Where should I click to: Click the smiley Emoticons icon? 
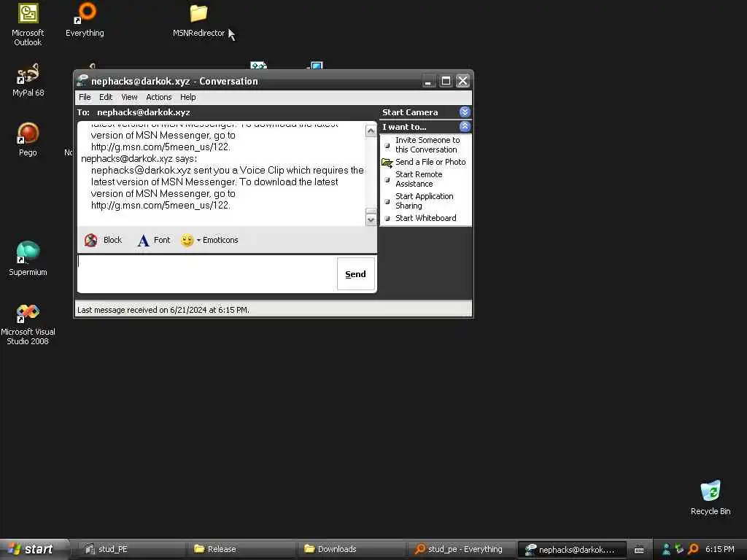(187, 240)
